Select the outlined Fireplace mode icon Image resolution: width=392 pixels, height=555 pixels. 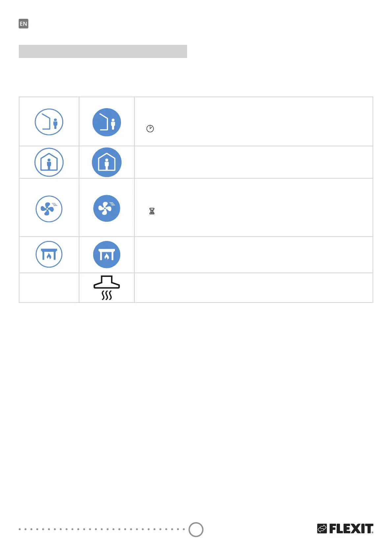coord(49,254)
